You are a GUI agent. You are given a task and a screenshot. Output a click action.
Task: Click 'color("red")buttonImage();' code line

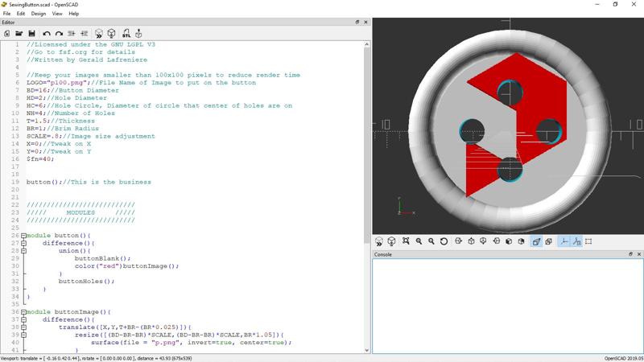(127, 266)
